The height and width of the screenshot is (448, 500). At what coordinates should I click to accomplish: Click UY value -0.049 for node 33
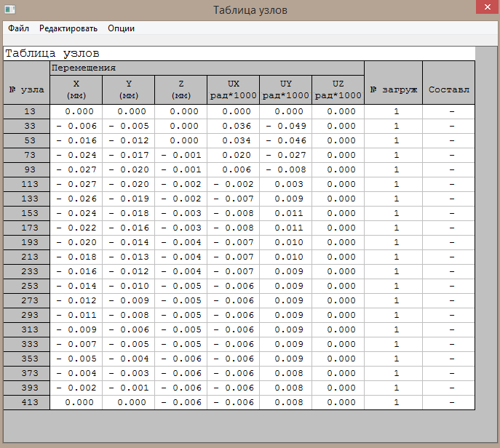point(286,126)
